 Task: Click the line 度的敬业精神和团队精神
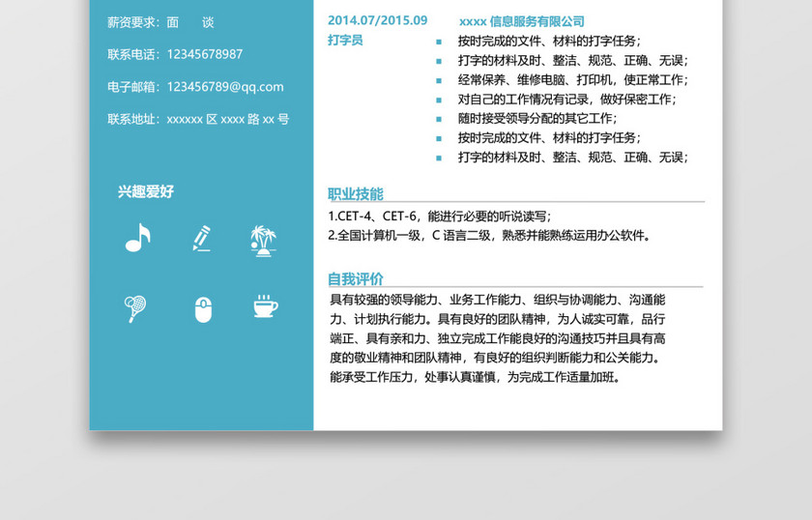[x=496, y=358]
